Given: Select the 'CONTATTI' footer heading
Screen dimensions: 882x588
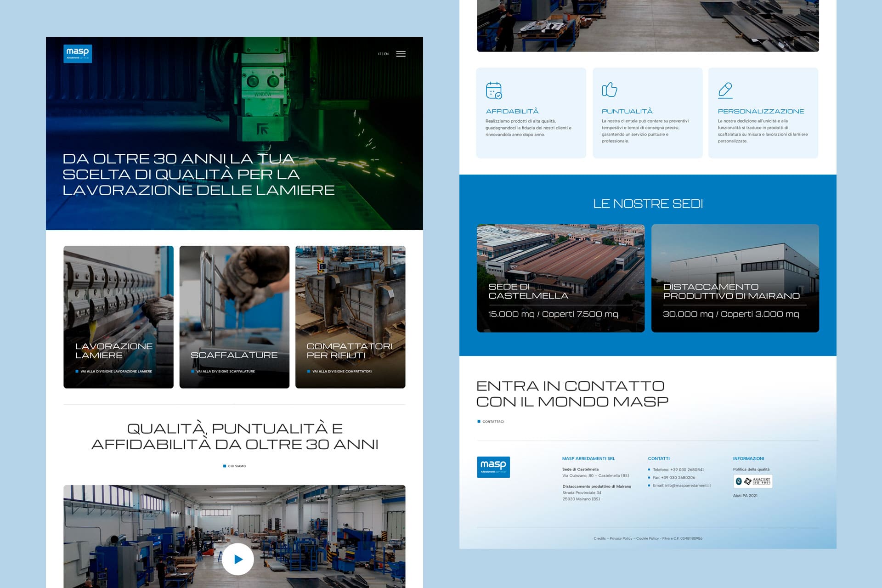Looking at the screenshot, I should [659, 458].
